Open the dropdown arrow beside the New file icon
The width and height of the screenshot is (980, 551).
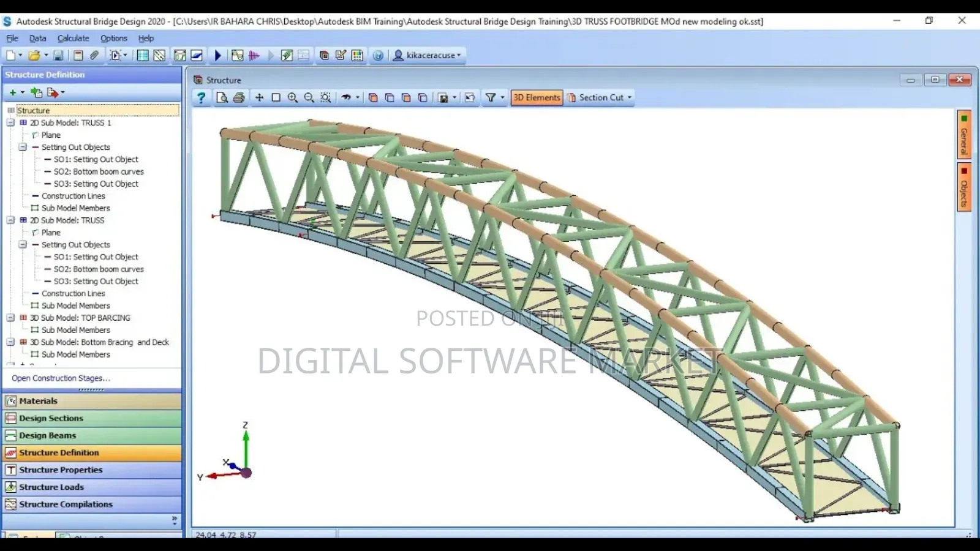coord(20,55)
